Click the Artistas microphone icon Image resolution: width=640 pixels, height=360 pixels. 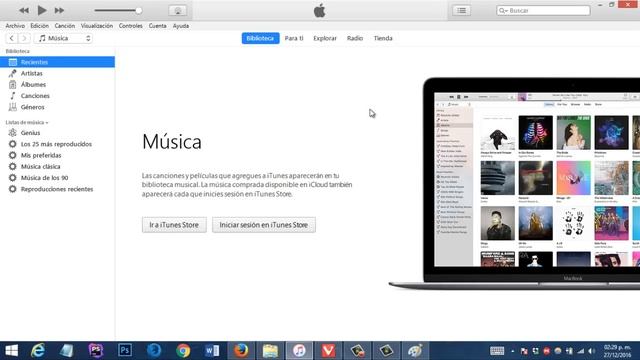point(13,73)
